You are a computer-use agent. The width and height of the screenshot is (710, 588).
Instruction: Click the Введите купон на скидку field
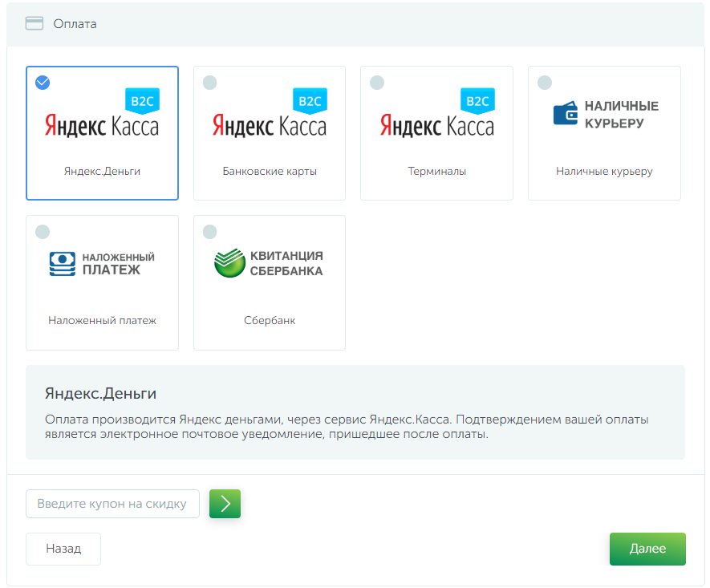113,503
